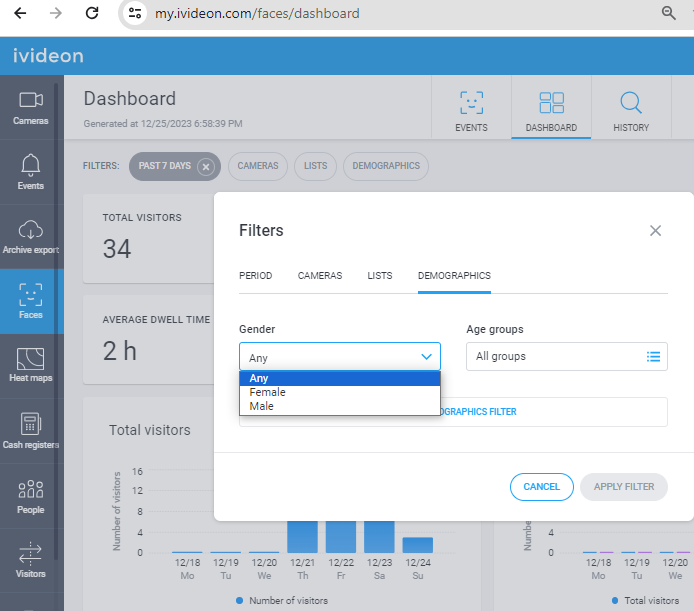The image size is (694, 611).
Task: Click the AVERAGE DWELL TIME 2 h value
Action: (x=120, y=351)
